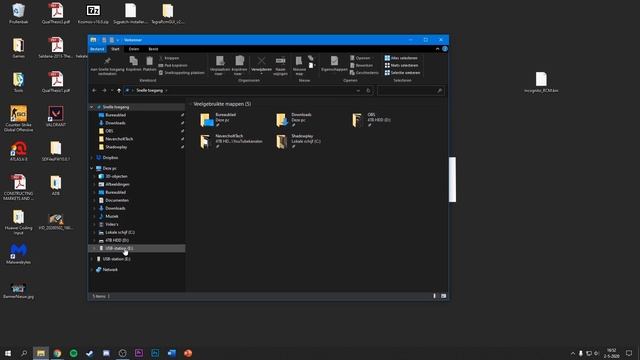The image size is (640, 360).
Task: Click Alles selecteren in the ribbon
Action: 401,58
